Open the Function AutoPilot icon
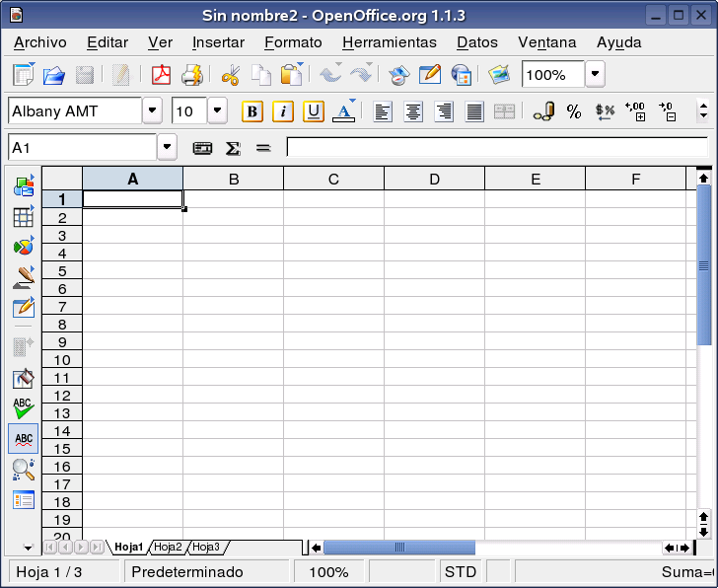The width and height of the screenshot is (718, 588). click(x=202, y=148)
